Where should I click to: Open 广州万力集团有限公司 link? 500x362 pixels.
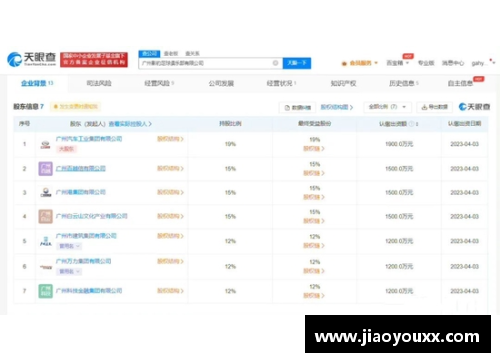(83, 261)
